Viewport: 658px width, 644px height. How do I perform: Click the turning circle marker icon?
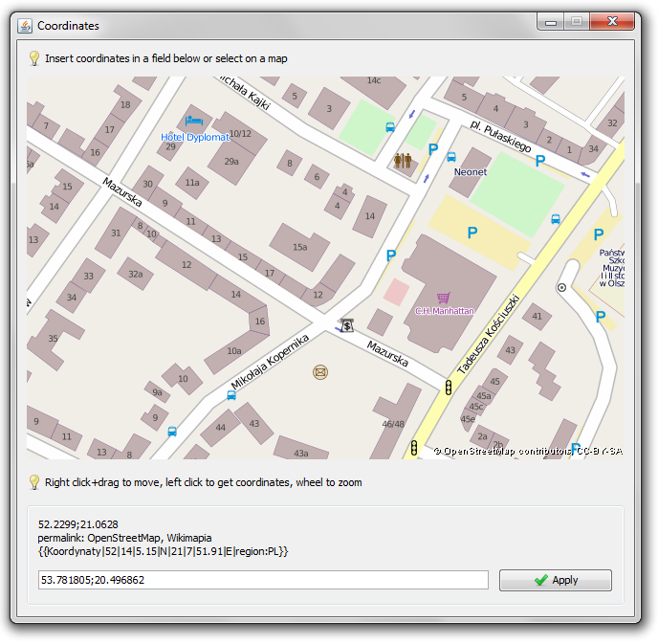[x=561, y=288]
